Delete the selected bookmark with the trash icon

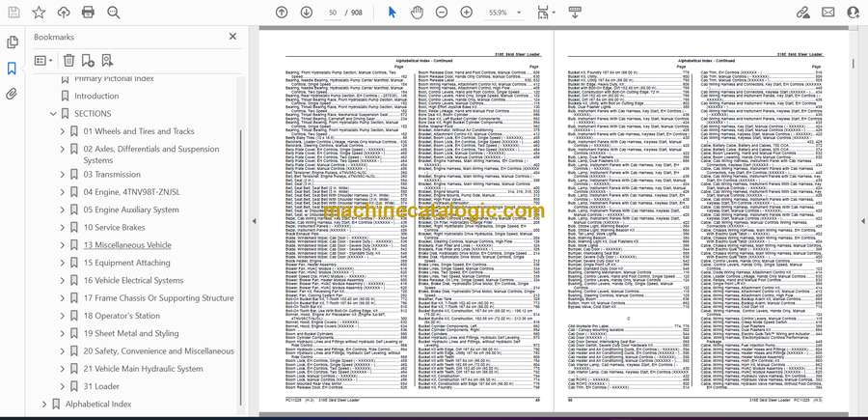[x=68, y=61]
